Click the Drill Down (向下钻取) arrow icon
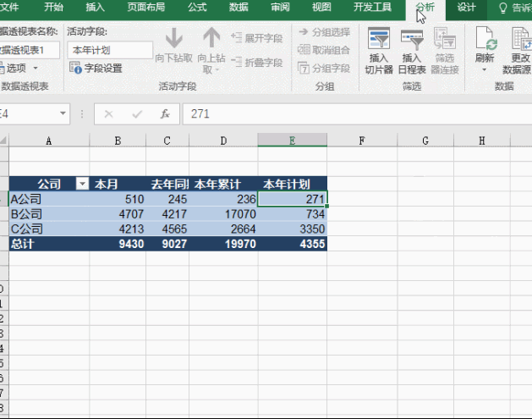Viewport: 532px width, 419px height. click(174, 38)
